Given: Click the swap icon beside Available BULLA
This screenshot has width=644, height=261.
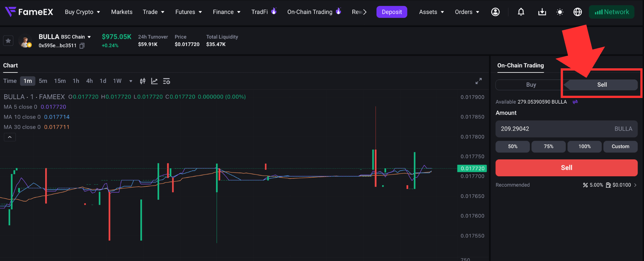Looking at the screenshot, I should [575, 102].
